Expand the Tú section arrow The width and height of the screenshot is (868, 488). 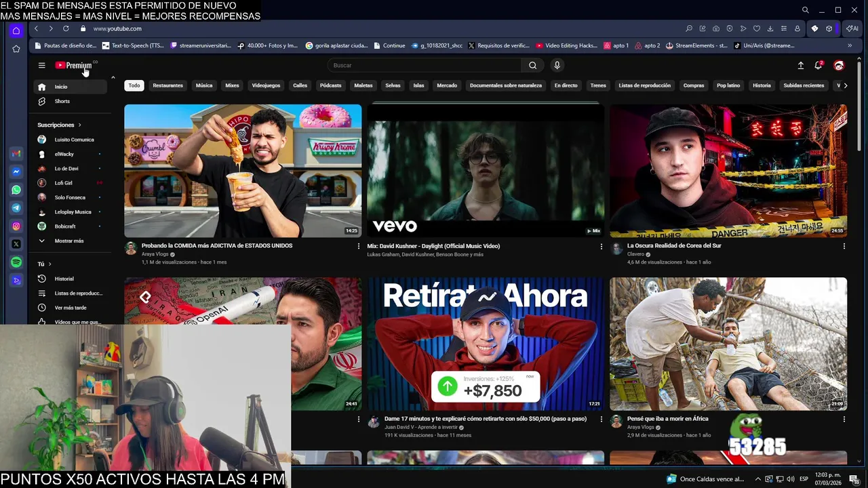click(x=50, y=264)
